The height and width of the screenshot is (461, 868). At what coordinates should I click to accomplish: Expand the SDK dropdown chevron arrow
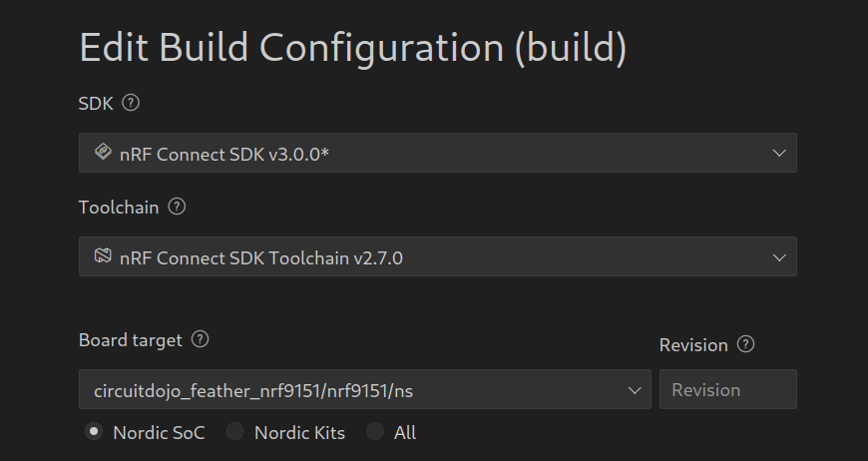pos(779,154)
